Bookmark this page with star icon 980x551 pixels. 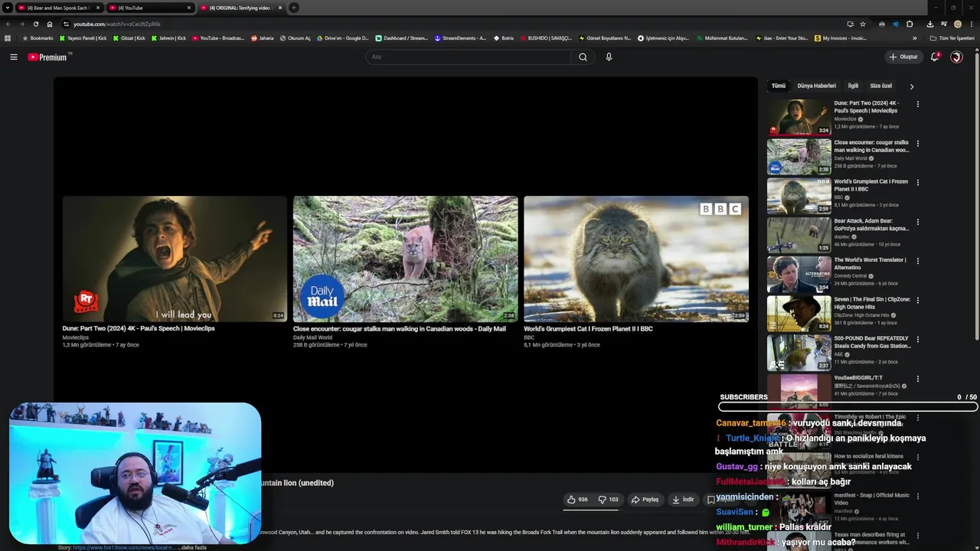point(863,24)
